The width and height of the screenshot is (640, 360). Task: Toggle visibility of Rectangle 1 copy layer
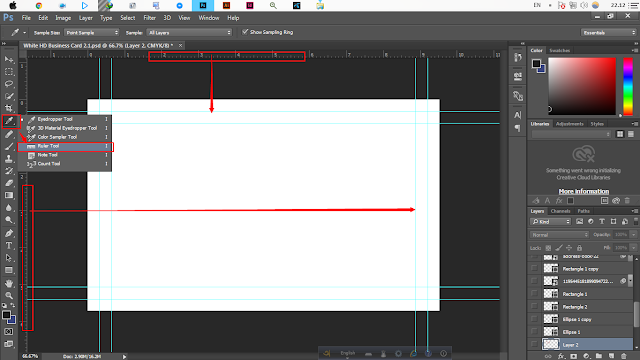pos(534,269)
